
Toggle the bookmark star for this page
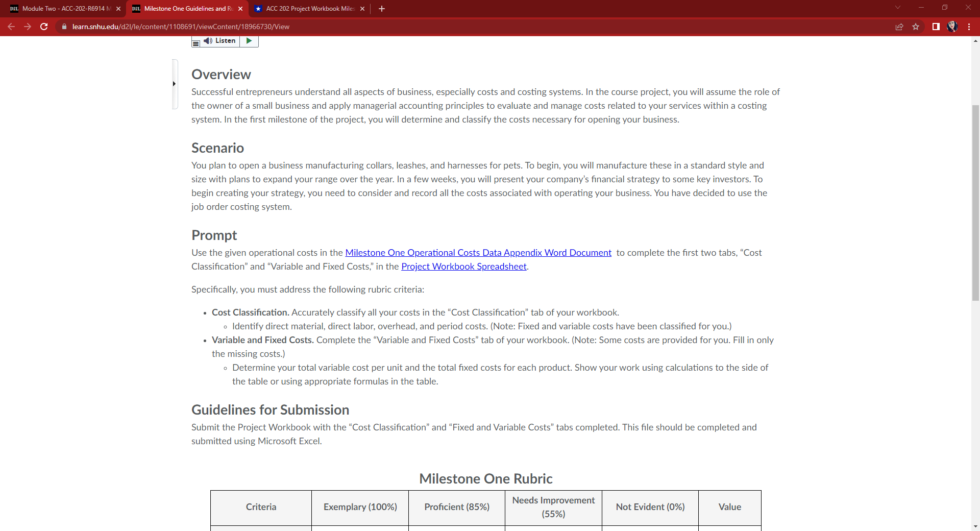coord(916,27)
